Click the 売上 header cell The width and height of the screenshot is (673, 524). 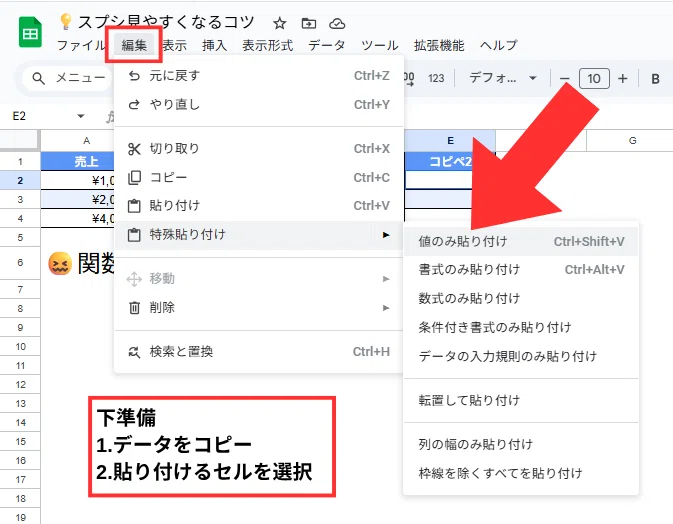78,161
